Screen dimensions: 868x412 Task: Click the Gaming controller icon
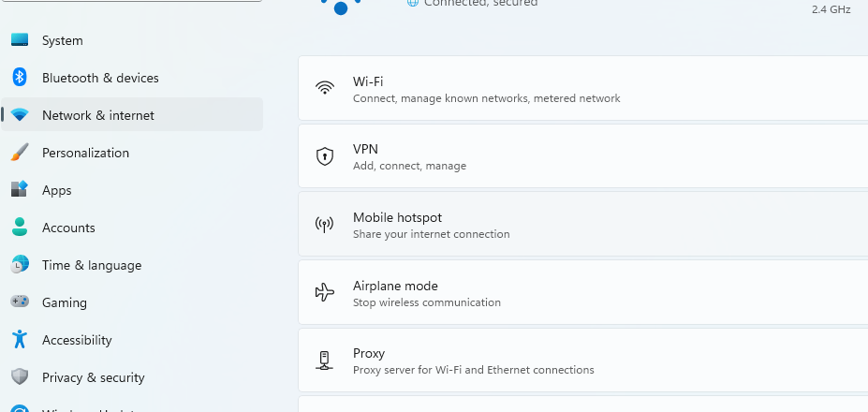[x=20, y=302]
